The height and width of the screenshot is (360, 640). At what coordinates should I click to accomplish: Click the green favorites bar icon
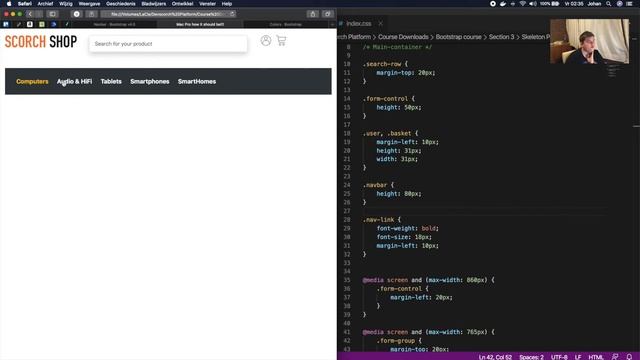42,24
